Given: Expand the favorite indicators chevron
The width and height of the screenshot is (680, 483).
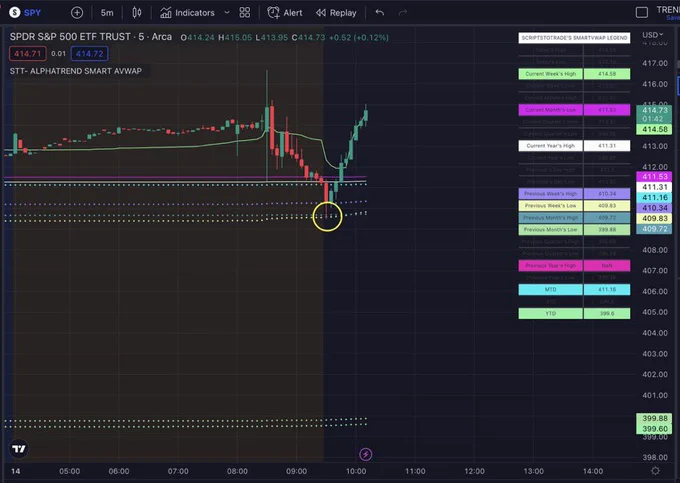Looking at the screenshot, I should click(x=227, y=13).
